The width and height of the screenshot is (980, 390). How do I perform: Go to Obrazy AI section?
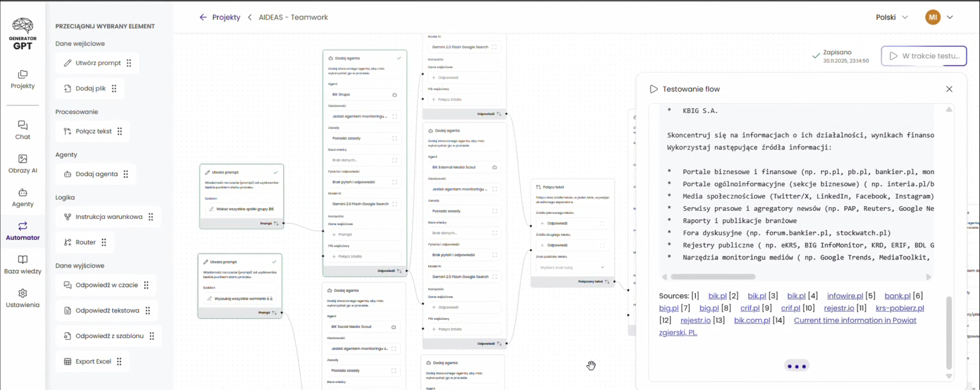coord(22,163)
